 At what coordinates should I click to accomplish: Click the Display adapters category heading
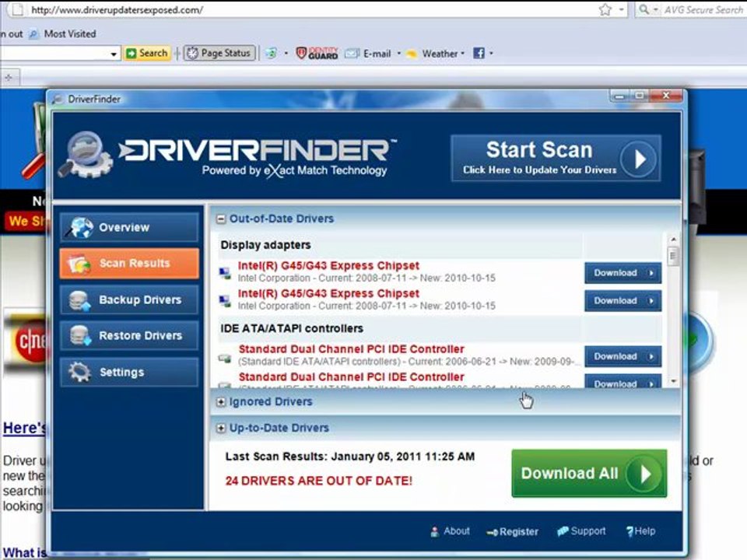(x=265, y=245)
